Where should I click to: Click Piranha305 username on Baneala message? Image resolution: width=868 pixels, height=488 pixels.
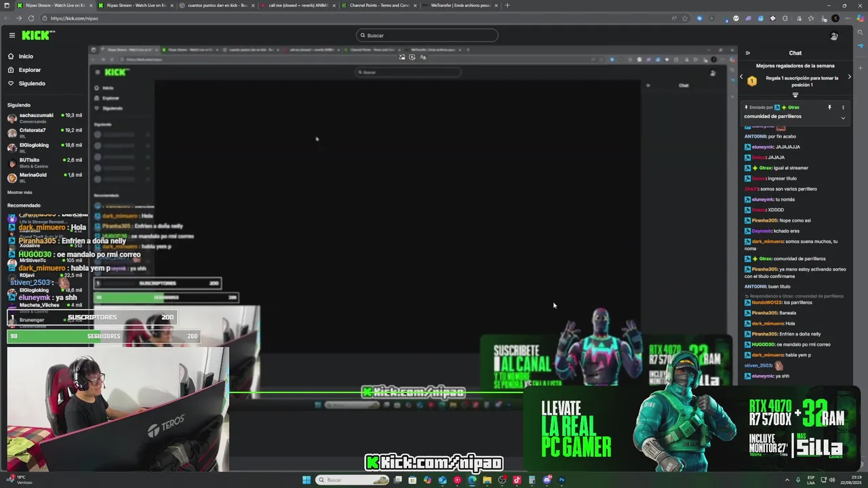(x=764, y=313)
